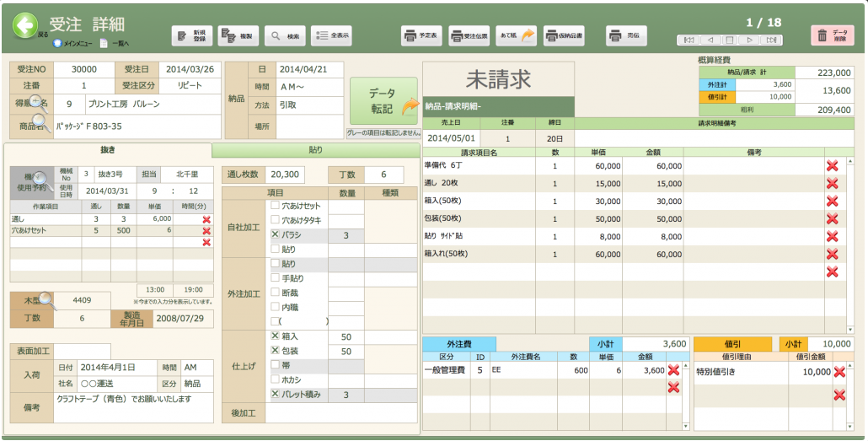Remove the 包装(50枚) invoice line
Screen dimensions: 868x441
[x=832, y=219]
